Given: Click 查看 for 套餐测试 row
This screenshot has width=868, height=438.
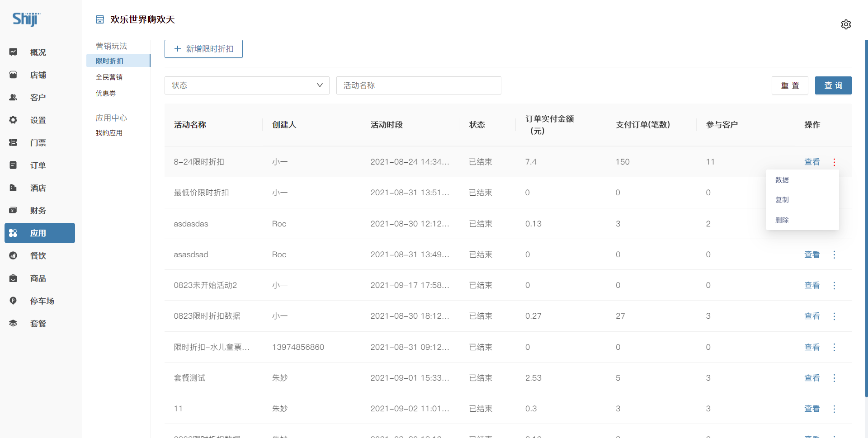Looking at the screenshot, I should [x=812, y=378].
